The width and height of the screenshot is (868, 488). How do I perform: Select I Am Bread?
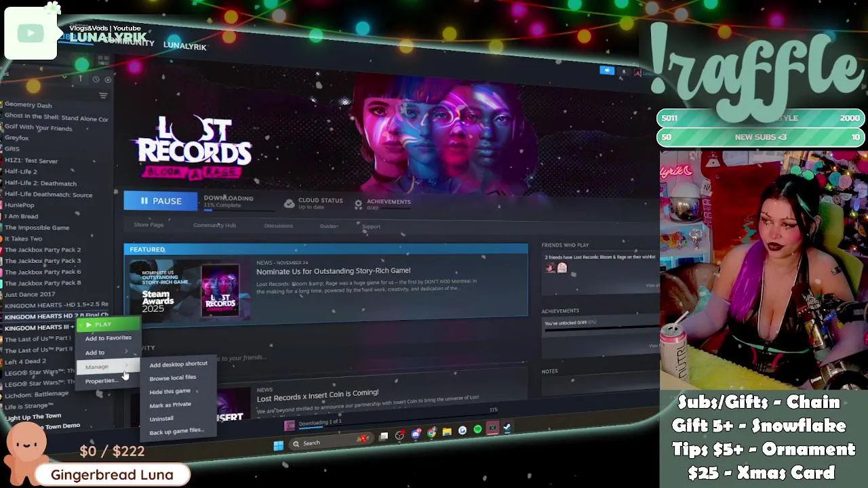pyautogui.click(x=21, y=216)
